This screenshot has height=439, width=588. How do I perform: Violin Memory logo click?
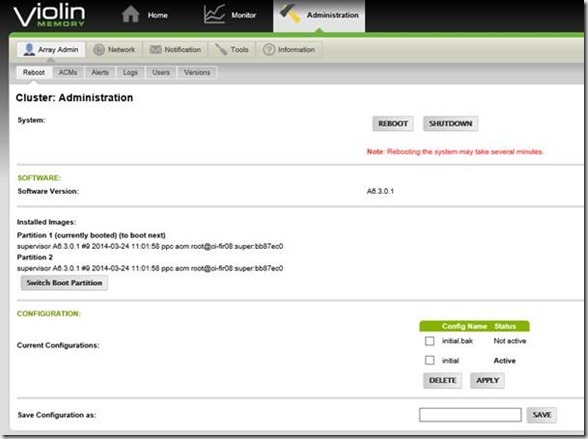pos(49,15)
